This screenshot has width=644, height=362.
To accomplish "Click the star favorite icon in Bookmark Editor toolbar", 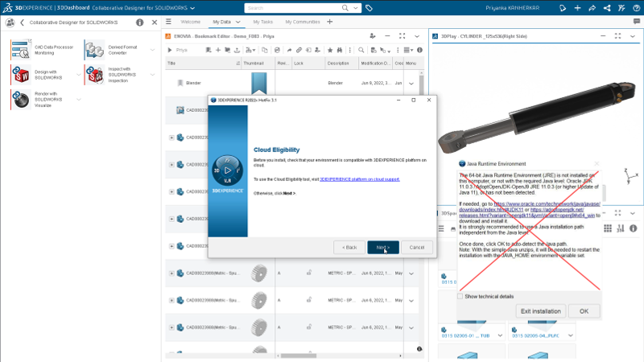I will (x=330, y=50).
